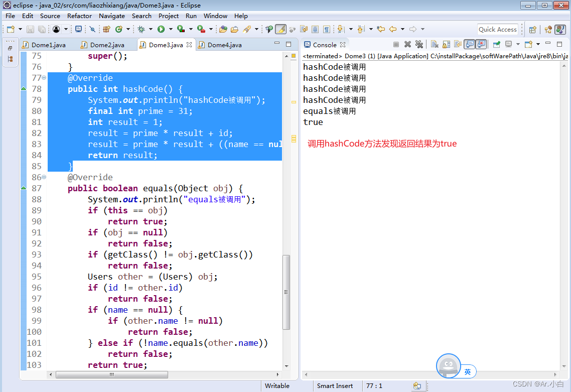The image size is (571, 392).
Task: Collapse the equals method at line 86
Action: [x=44, y=177]
